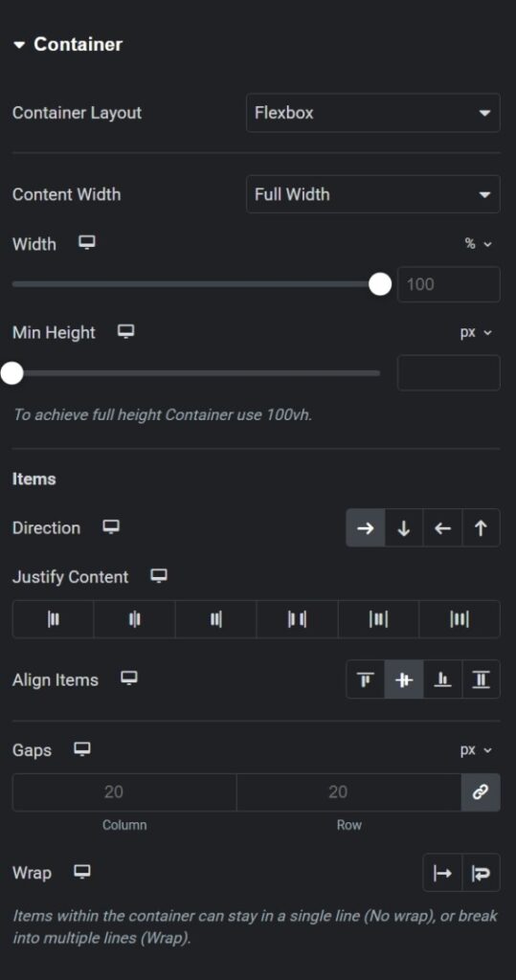
Task: Open Container Layout Flexbox dropdown
Action: (372, 113)
